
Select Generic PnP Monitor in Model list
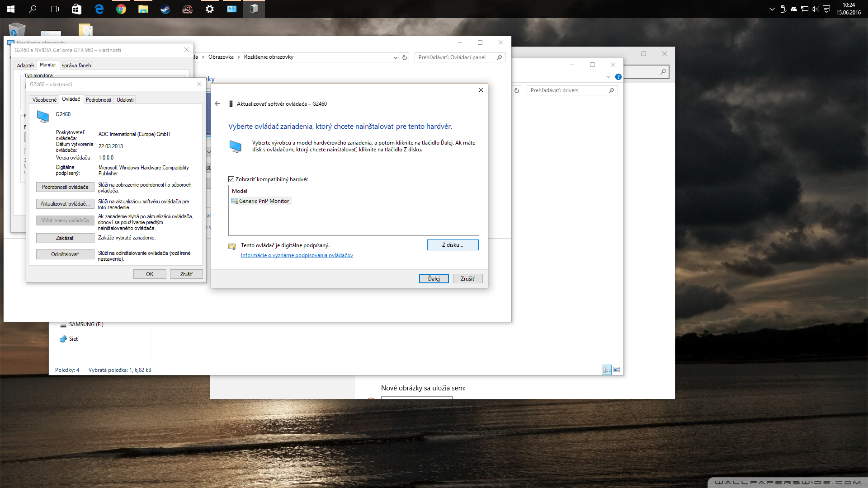coord(264,201)
